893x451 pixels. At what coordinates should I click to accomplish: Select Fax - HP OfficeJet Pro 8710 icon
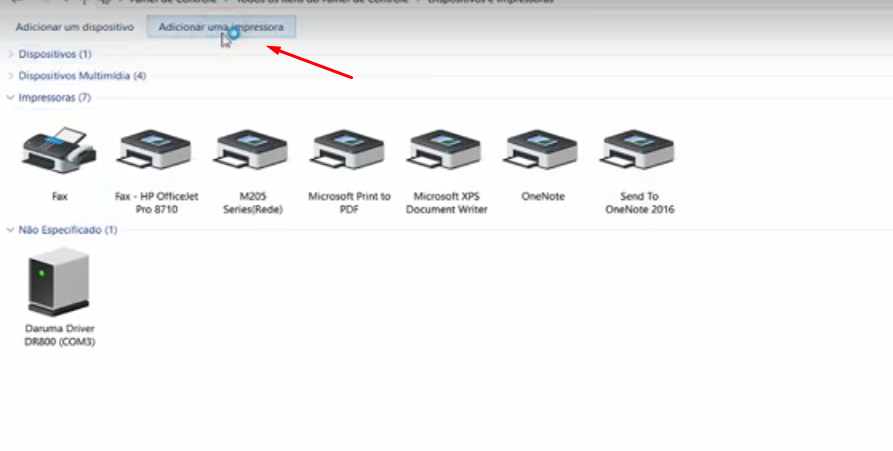[x=156, y=149]
